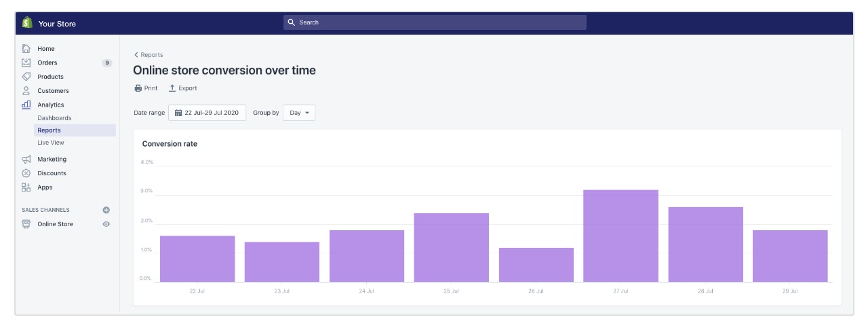This screenshot has width=868, height=326.
Task: Click the '2.0%' axis label
Action: point(146,221)
